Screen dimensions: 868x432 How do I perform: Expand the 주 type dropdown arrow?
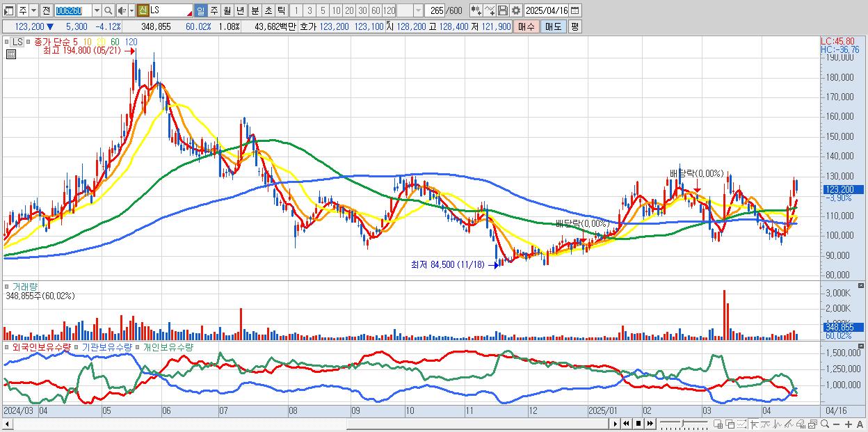(33, 10)
